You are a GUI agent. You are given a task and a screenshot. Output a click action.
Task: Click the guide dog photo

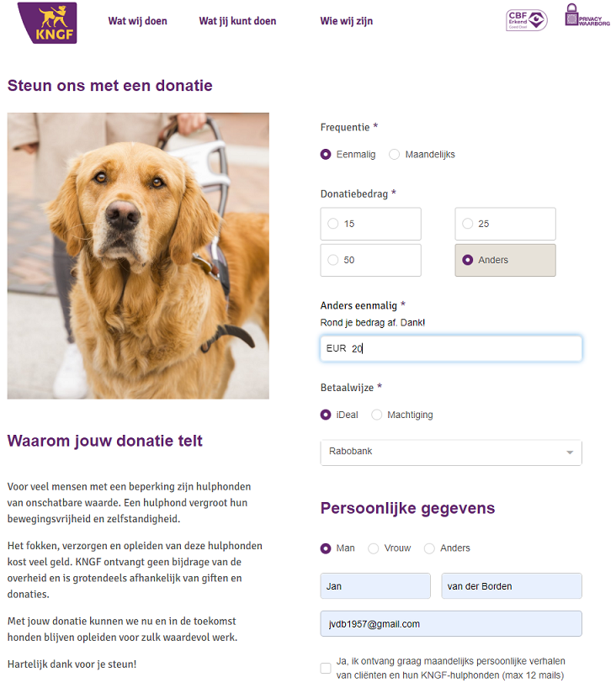[138, 256]
